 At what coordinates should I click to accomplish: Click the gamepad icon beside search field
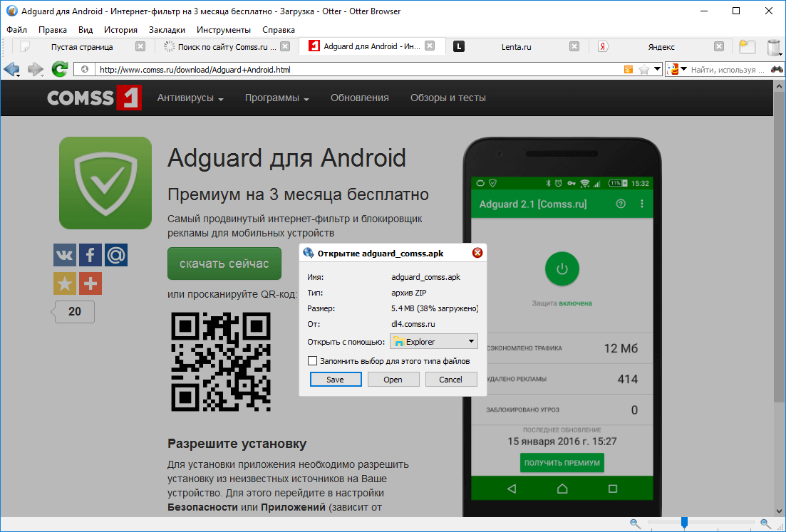point(777,69)
